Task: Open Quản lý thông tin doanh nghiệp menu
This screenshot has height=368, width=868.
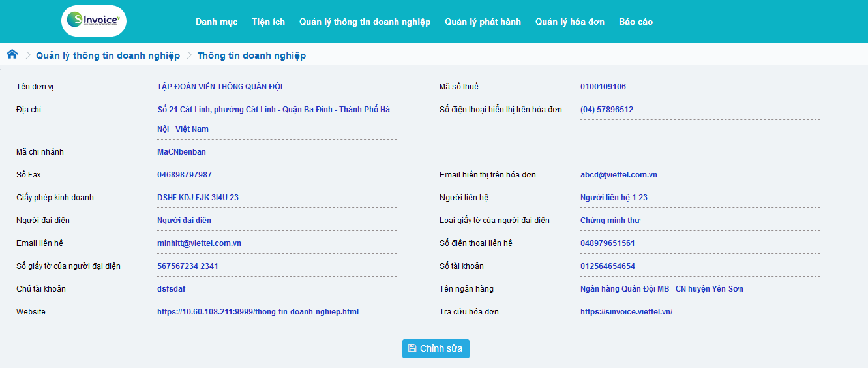Action: 365,22
